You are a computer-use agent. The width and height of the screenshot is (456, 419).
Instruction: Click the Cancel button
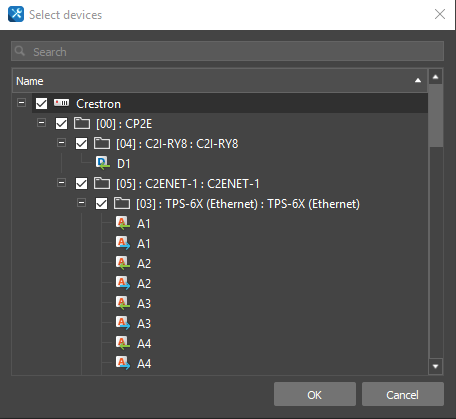tap(403, 394)
